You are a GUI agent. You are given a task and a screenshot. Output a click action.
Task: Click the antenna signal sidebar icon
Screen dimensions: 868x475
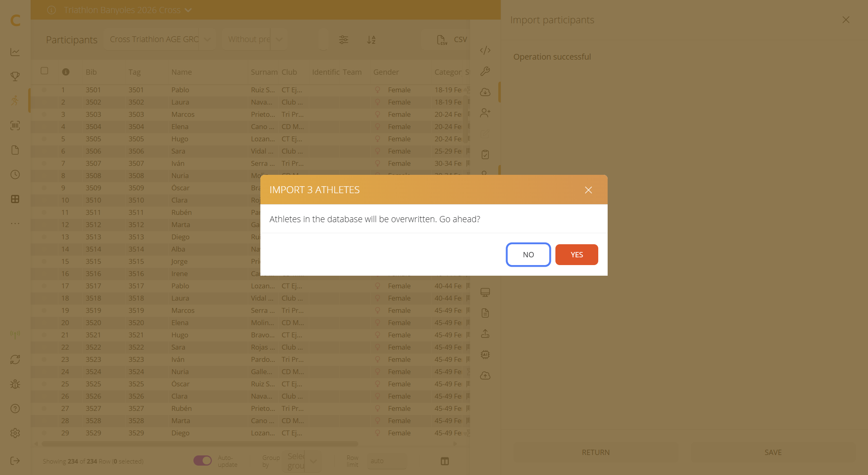pos(15,335)
